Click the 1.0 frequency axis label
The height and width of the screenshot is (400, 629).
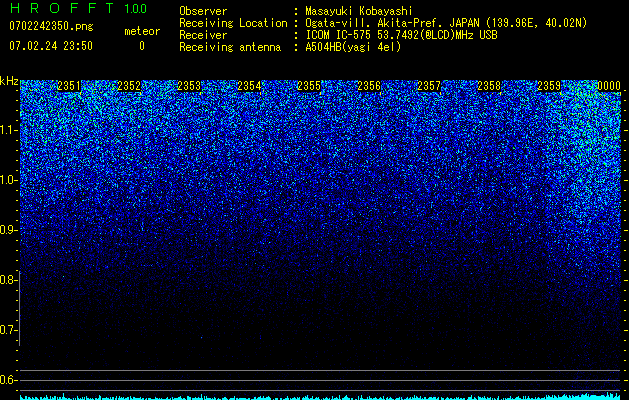point(8,180)
